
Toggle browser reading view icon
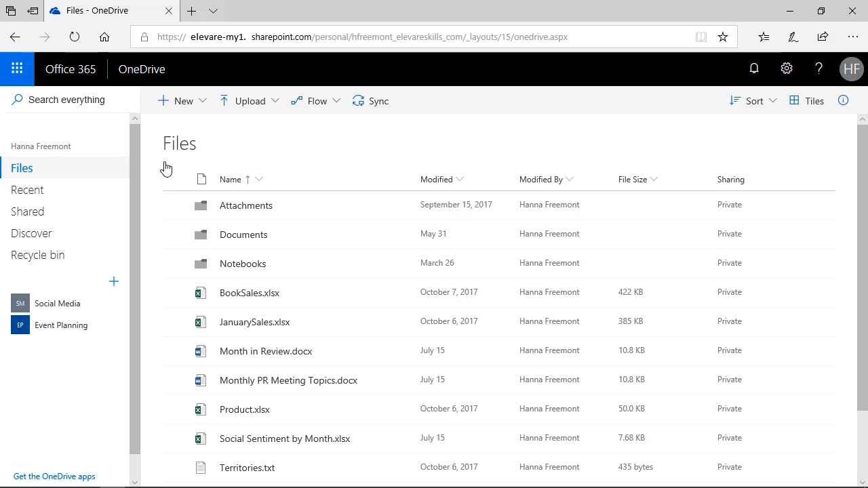(x=701, y=37)
